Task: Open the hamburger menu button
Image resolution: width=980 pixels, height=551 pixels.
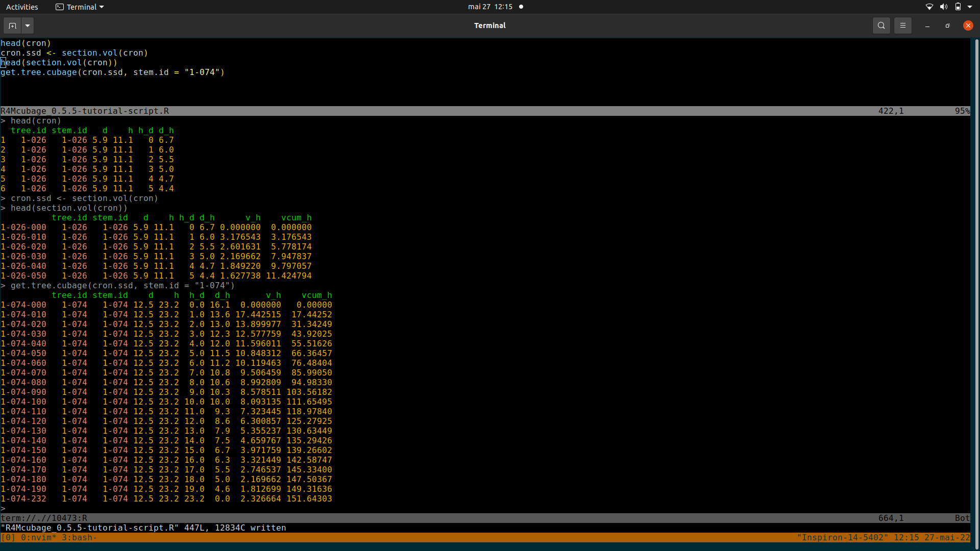Action: click(902, 26)
